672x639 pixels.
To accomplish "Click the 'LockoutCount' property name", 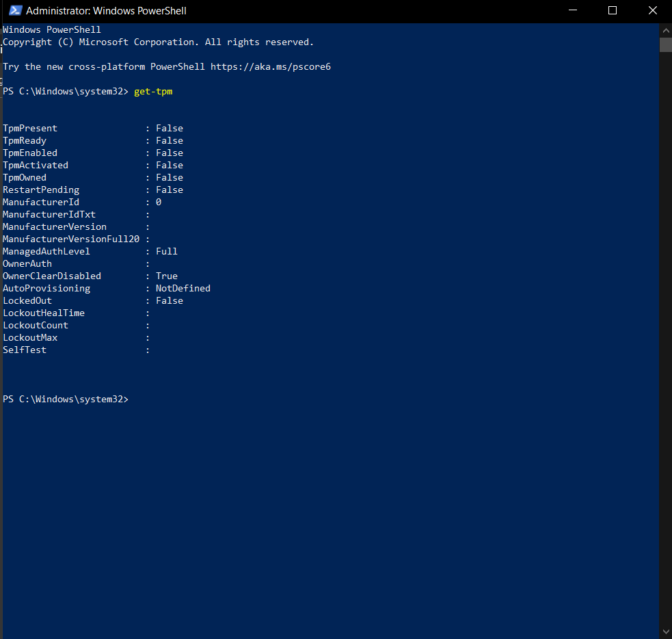I will click(36, 325).
